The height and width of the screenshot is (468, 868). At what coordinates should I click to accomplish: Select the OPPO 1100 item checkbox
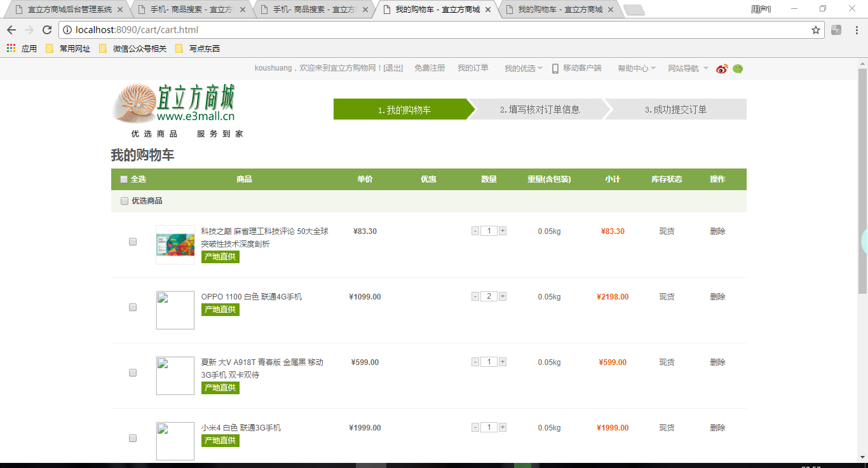[133, 307]
